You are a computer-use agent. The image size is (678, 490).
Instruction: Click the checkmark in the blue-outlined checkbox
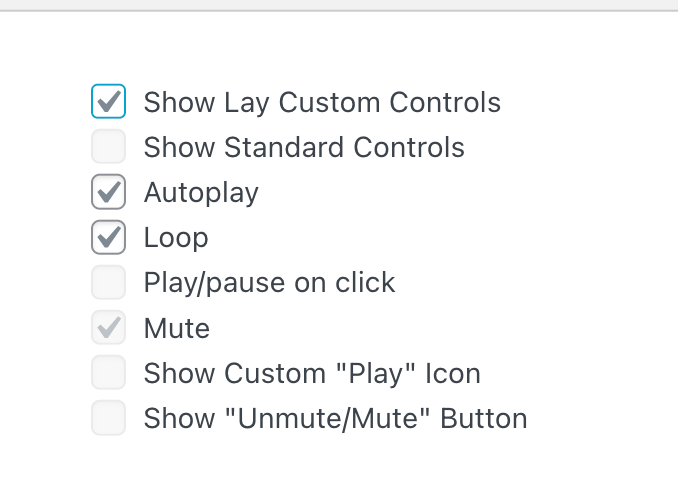point(109,101)
